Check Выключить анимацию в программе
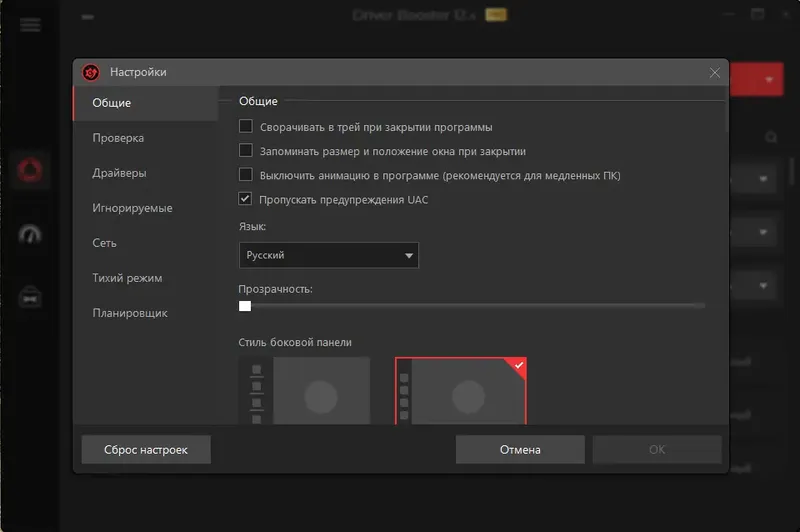This screenshot has width=800, height=532. (246, 174)
